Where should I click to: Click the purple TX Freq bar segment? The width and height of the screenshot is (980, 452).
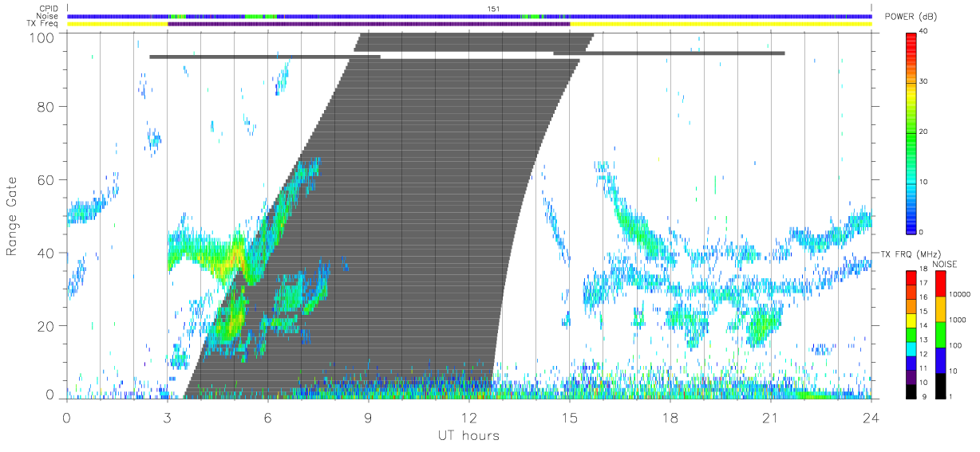369,24
